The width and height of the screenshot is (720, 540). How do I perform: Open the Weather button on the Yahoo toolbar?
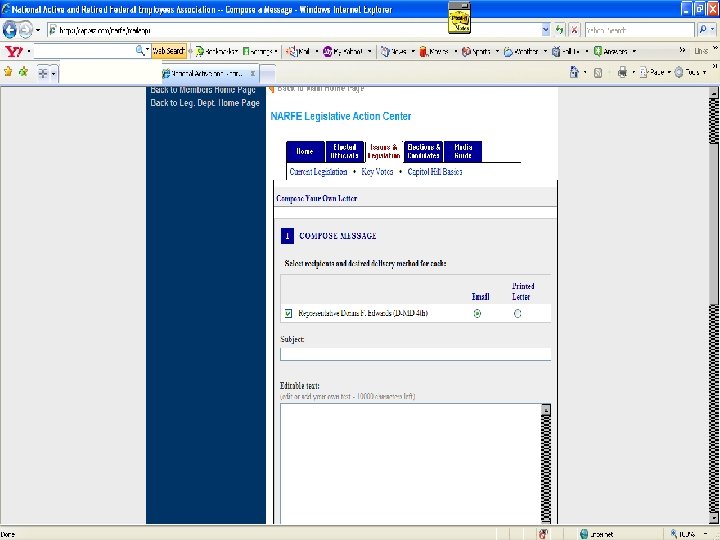[521, 51]
